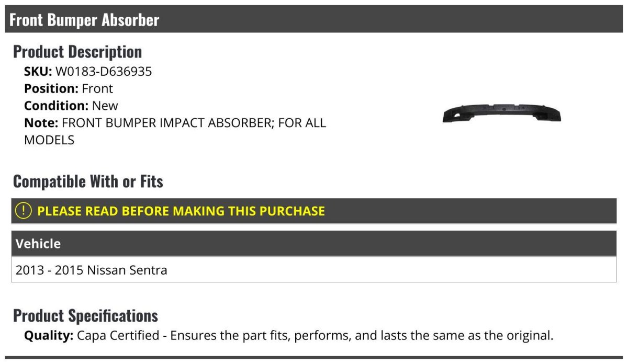Select the Front Bumper Absorber title bar

(x=314, y=19)
